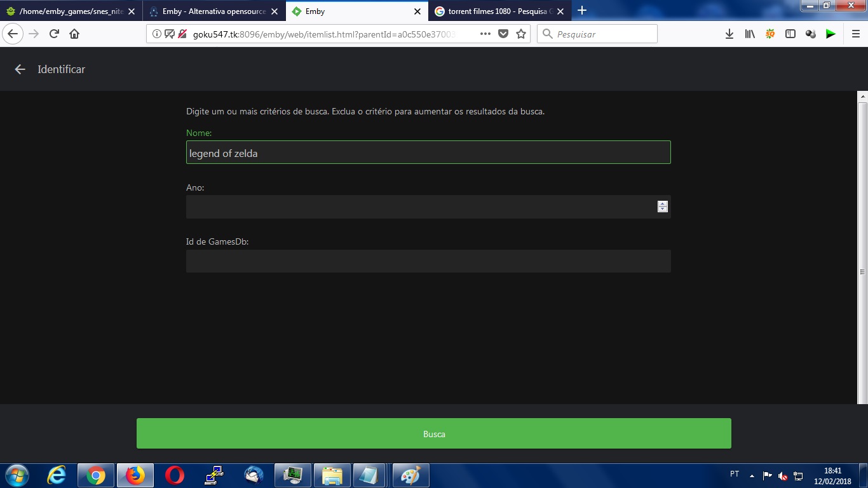Save page to Pocket

(x=503, y=34)
